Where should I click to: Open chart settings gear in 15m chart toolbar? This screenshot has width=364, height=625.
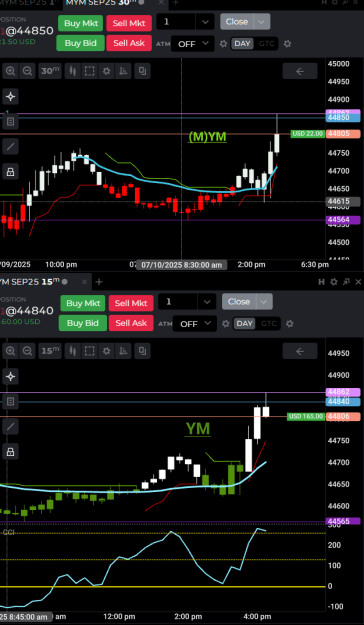coord(106,351)
